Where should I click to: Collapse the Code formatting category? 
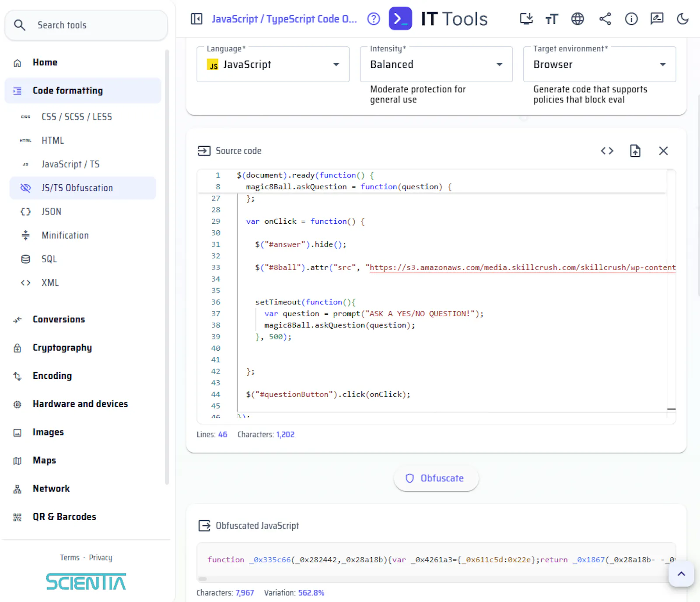[x=83, y=91]
